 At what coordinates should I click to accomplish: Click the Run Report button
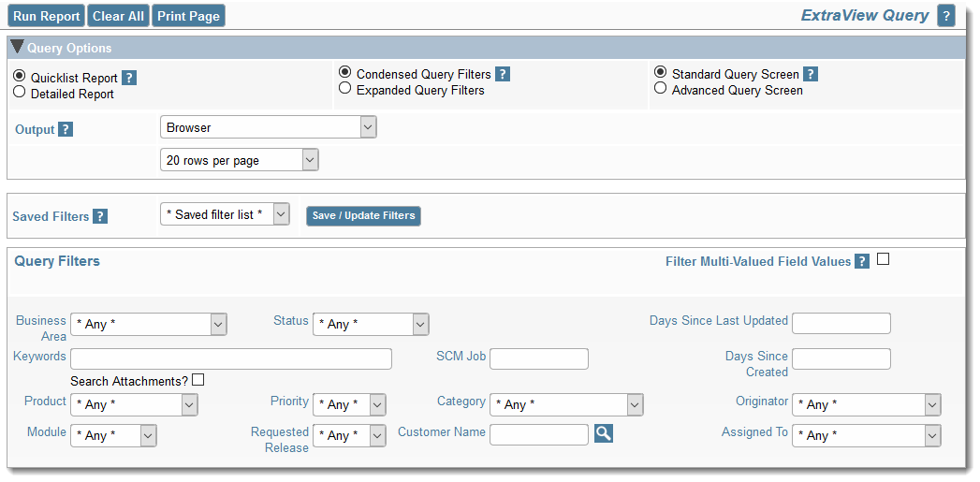47,16
